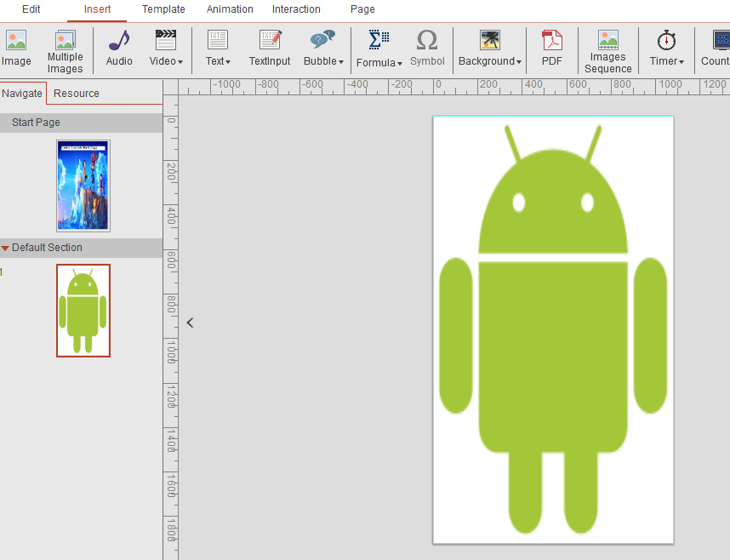Click the Start Page section header
The image size is (730, 560).
pos(81,123)
